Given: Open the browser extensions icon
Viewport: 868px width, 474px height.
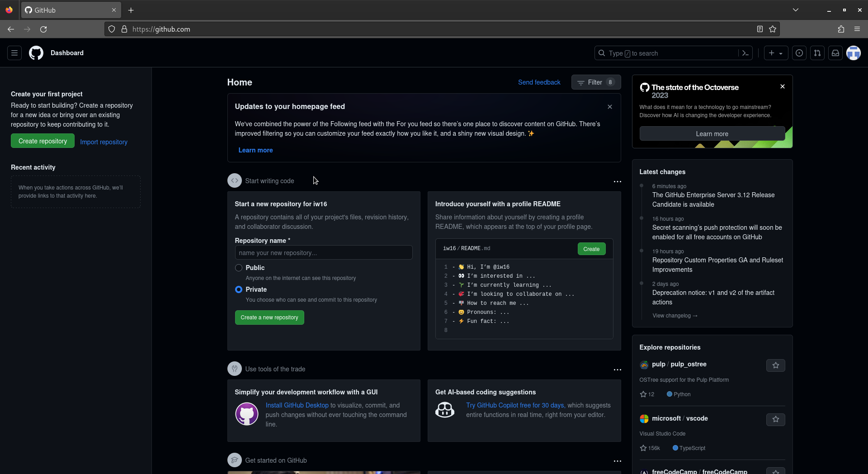Looking at the screenshot, I should (x=841, y=29).
